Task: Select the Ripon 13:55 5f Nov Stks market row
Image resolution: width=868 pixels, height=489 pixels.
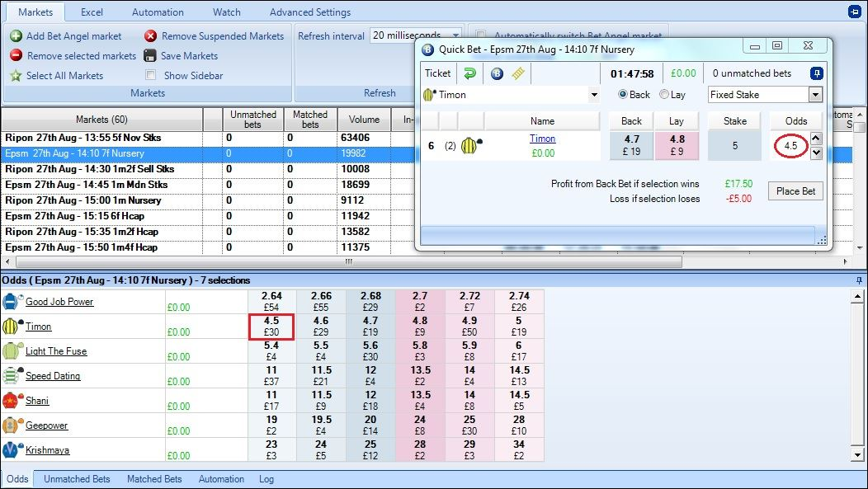Action: tap(210, 138)
